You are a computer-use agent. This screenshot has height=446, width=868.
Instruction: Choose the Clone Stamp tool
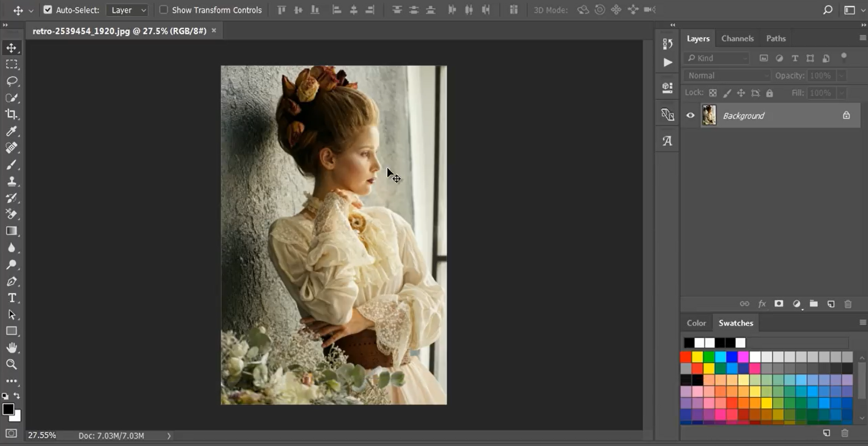click(12, 181)
